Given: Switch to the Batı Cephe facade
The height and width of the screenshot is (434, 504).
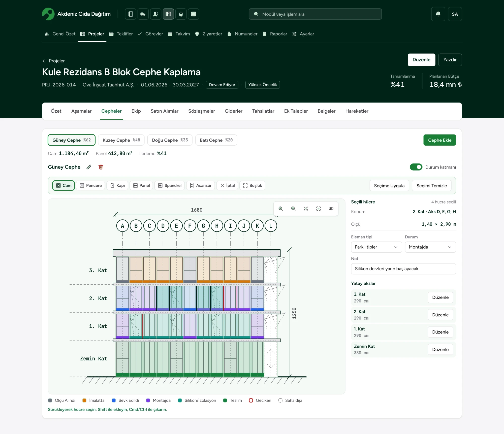Looking at the screenshot, I should (x=216, y=140).
